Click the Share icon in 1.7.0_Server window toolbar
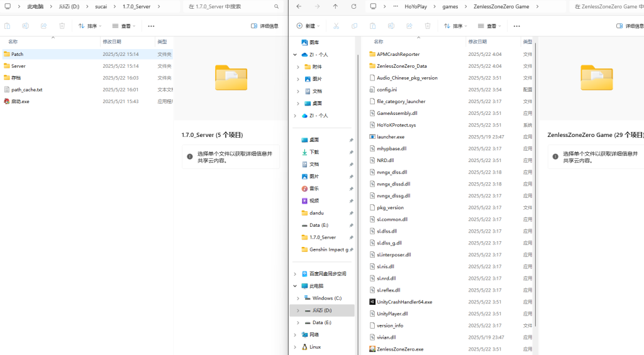 tap(44, 26)
